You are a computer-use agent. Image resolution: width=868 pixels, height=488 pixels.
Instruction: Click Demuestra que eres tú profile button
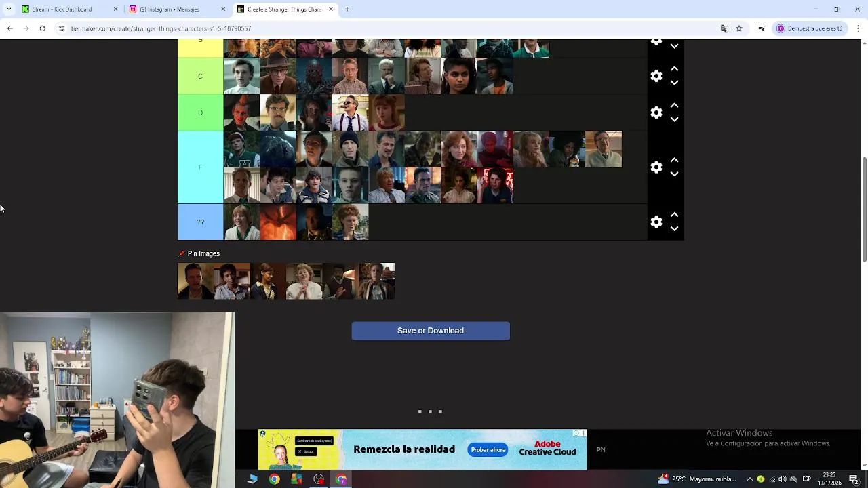coord(810,28)
